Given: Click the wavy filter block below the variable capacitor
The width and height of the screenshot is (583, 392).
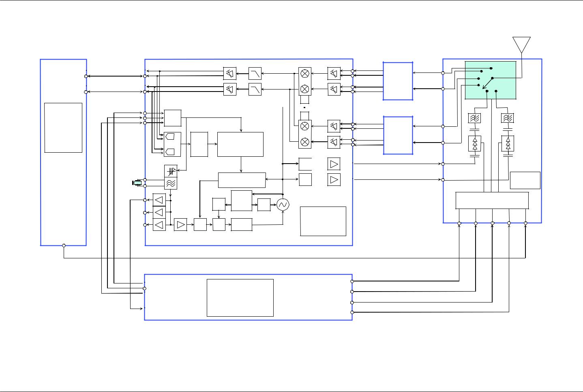Looking at the screenshot, I should (171, 183).
